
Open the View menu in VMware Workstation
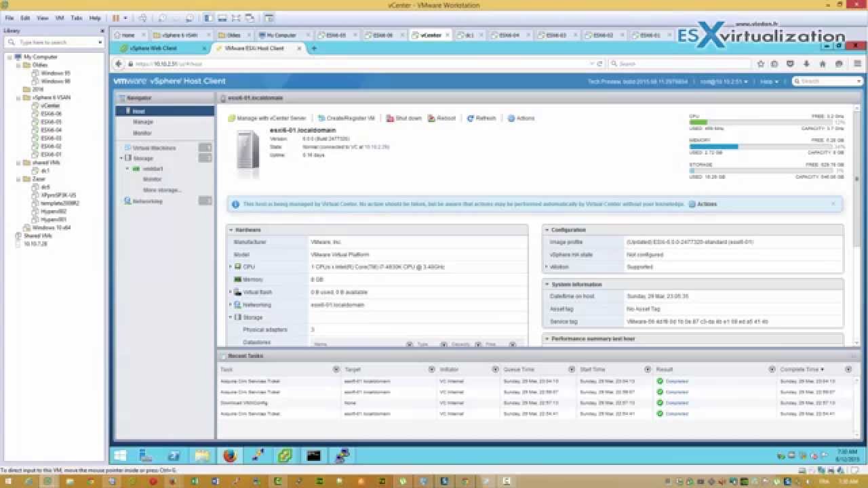pyautogui.click(x=43, y=18)
